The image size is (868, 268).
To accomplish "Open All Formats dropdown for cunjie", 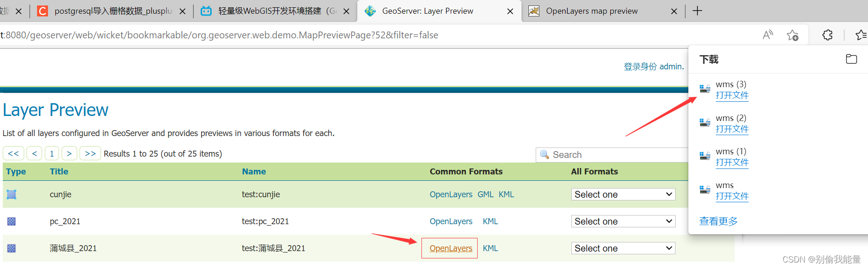I will pos(623,194).
